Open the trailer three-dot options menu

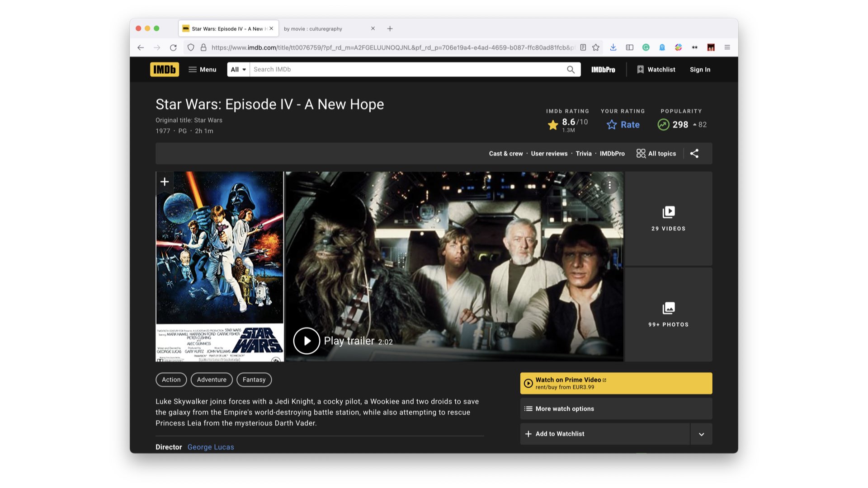click(x=609, y=185)
